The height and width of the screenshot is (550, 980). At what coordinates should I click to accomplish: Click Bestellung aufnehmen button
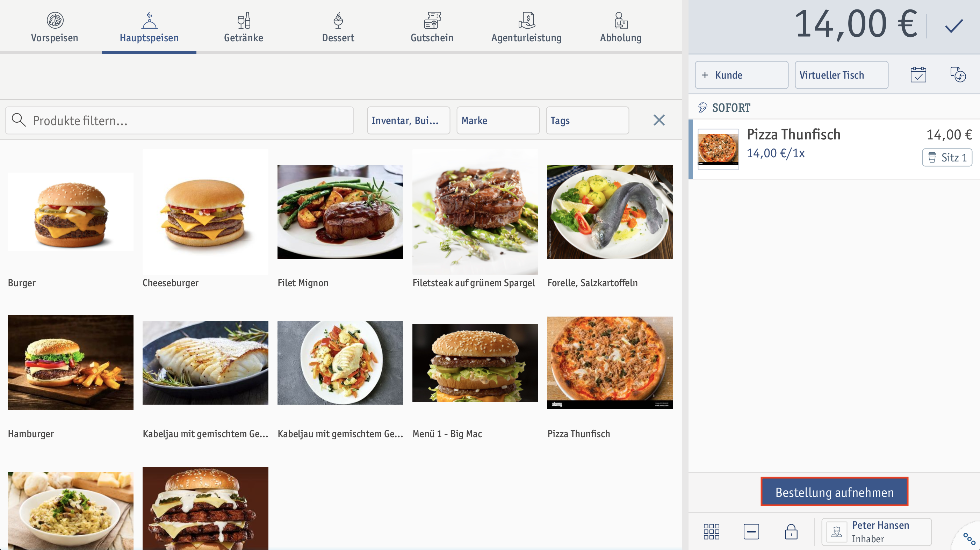(x=834, y=492)
